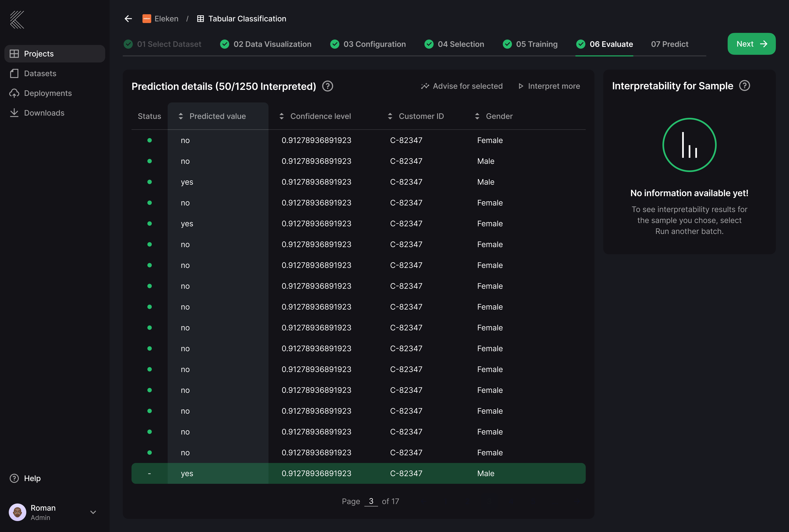Click the Interpretability for Sample help icon
This screenshot has height=532, width=789.
(x=745, y=86)
